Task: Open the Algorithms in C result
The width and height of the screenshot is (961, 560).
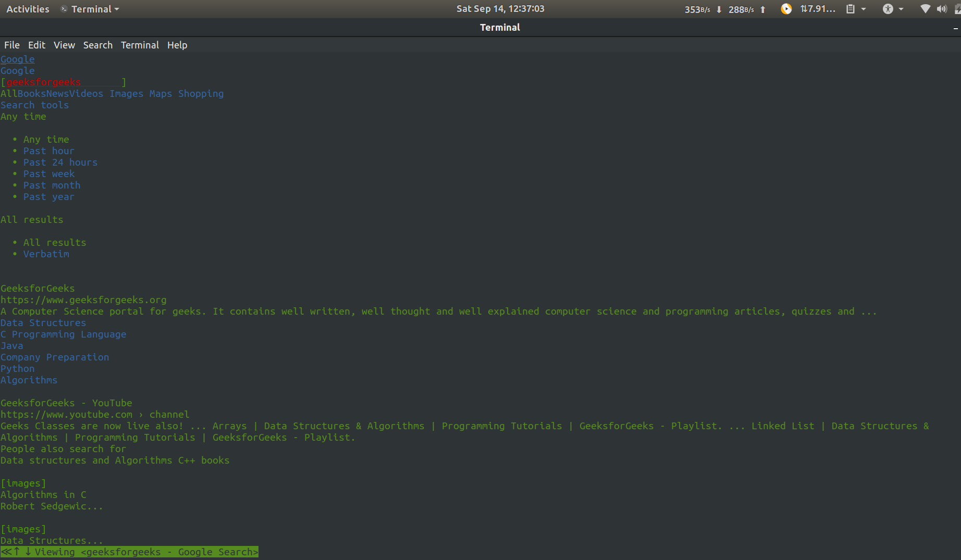Action: tap(43, 495)
